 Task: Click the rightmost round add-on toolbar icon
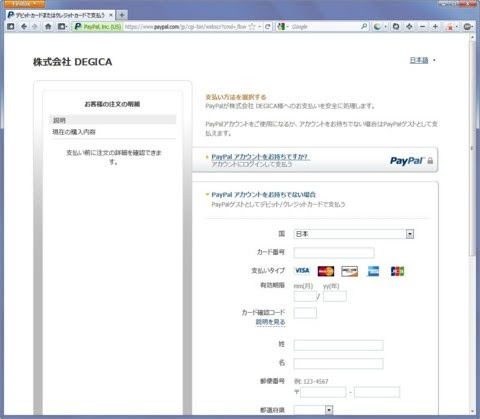coord(468,27)
